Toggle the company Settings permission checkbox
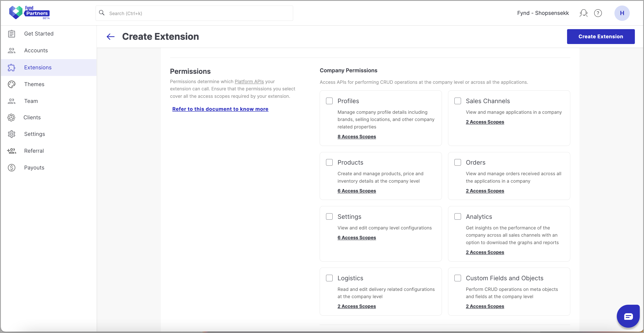 coord(329,216)
